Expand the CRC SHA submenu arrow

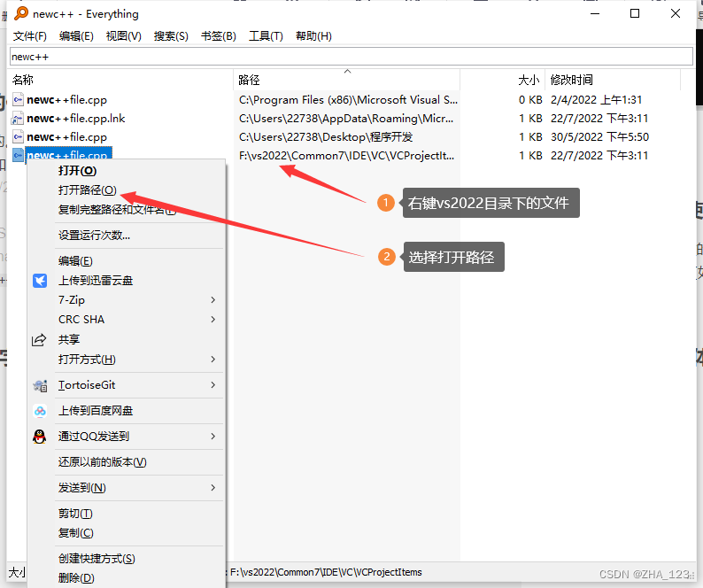tap(213, 320)
